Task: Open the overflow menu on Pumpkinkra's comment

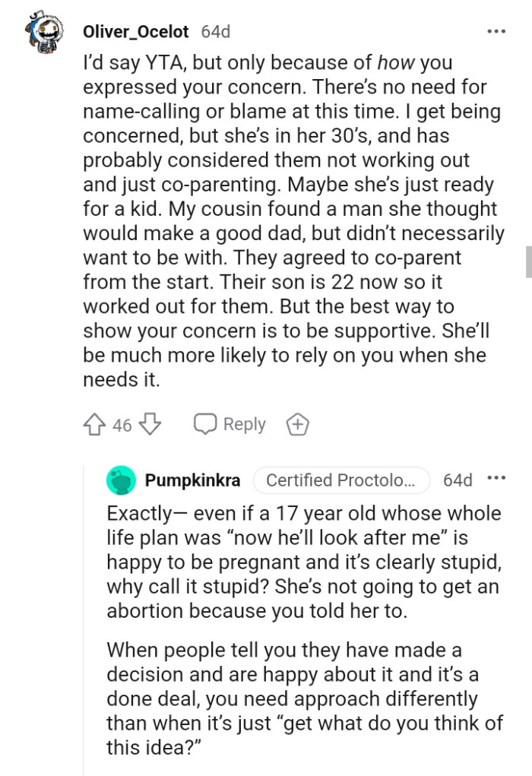Action: pyautogui.click(x=496, y=479)
